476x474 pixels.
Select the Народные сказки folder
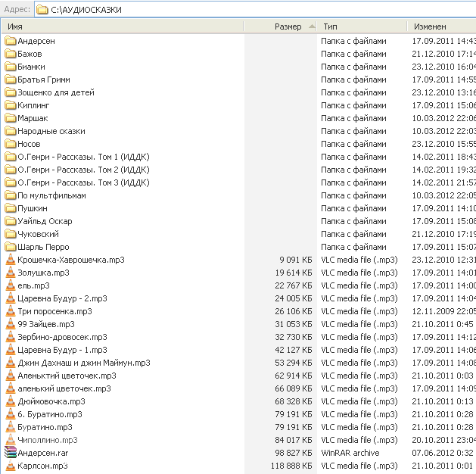[x=51, y=131]
